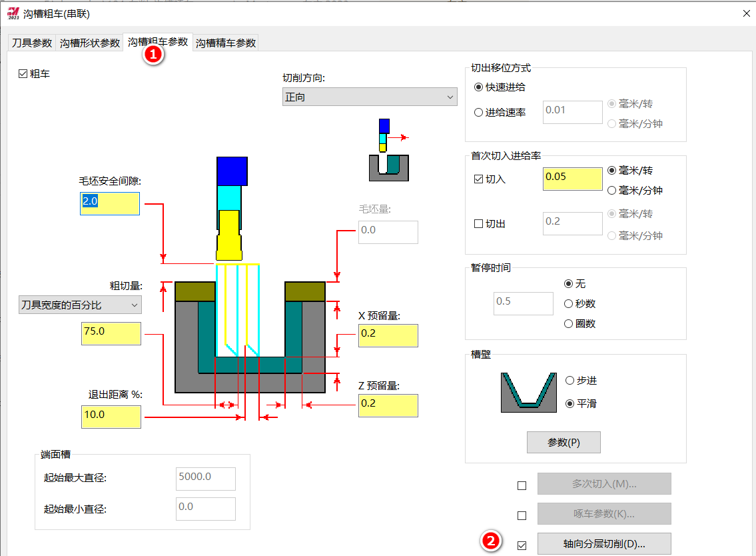Open the 刀具参数 tab
This screenshot has width=756, height=556.
click(x=32, y=43)
